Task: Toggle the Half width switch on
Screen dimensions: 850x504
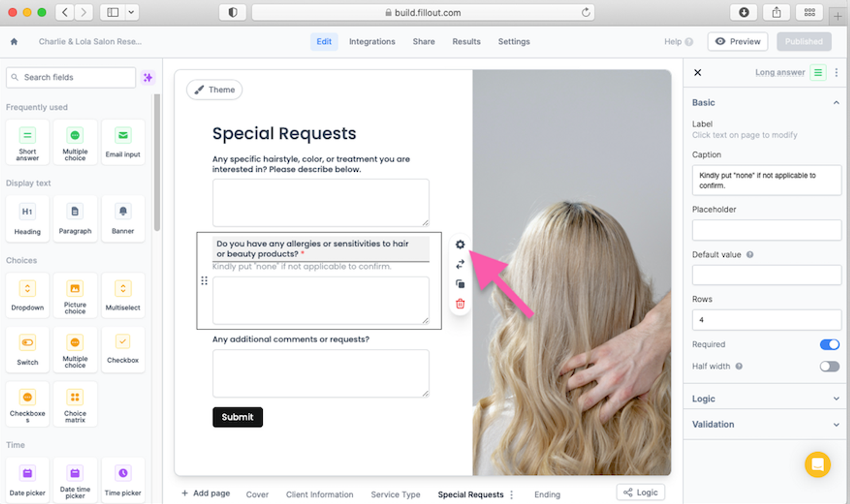Action: tap(830, 366)
